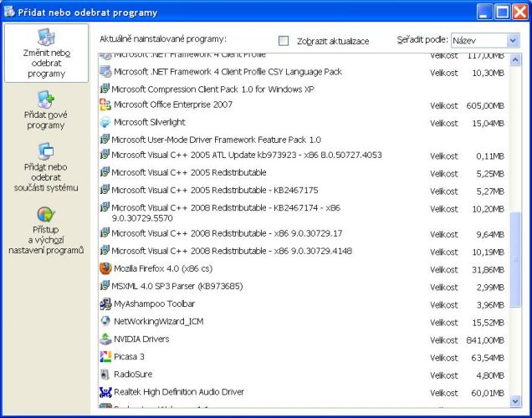Click the MSXML 4.0 SP3 Parser icon

pos(105,286)
